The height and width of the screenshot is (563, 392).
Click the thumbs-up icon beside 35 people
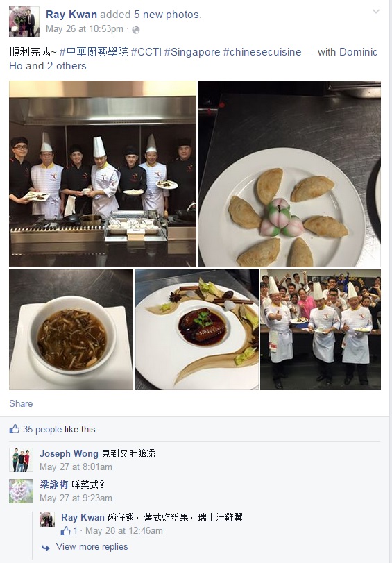14,429
